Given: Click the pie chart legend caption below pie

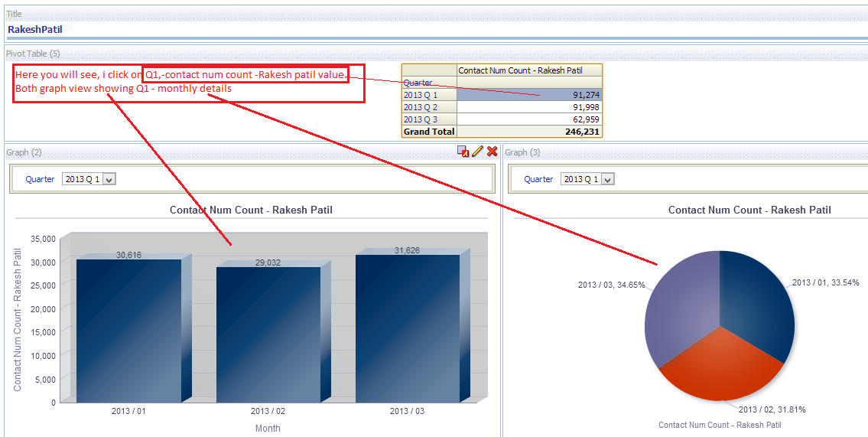Looking at the screenshot, I should coord(720,425).
